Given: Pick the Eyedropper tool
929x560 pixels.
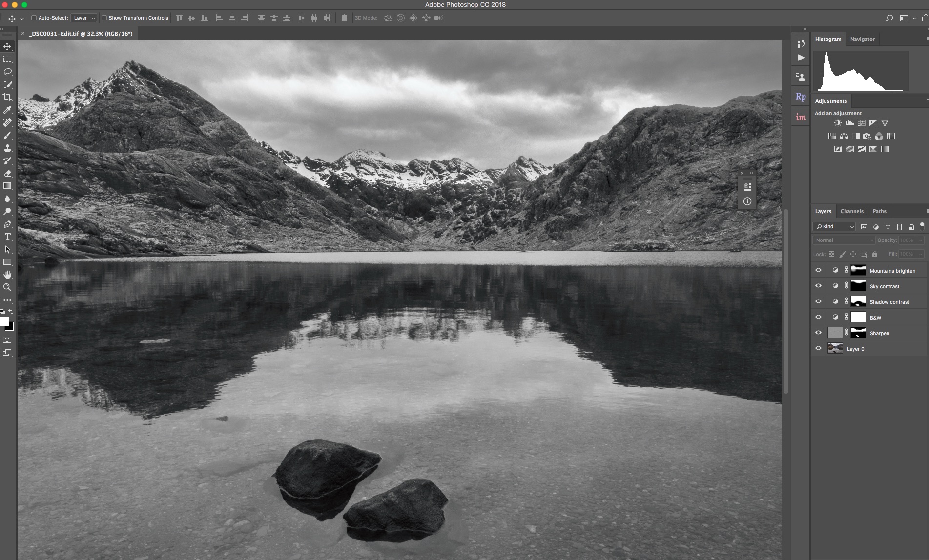Looking at the screenshot, I should [7, 110].
